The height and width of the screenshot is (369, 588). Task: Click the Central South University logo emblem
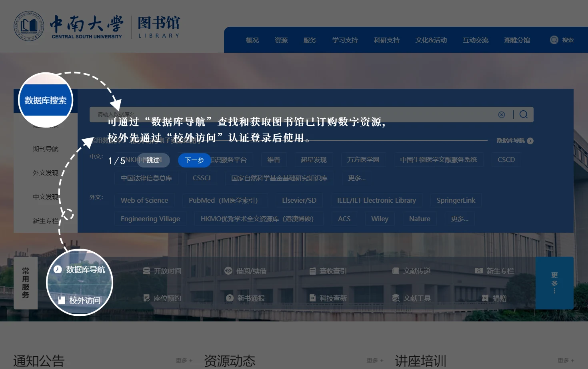click(29, 26)
